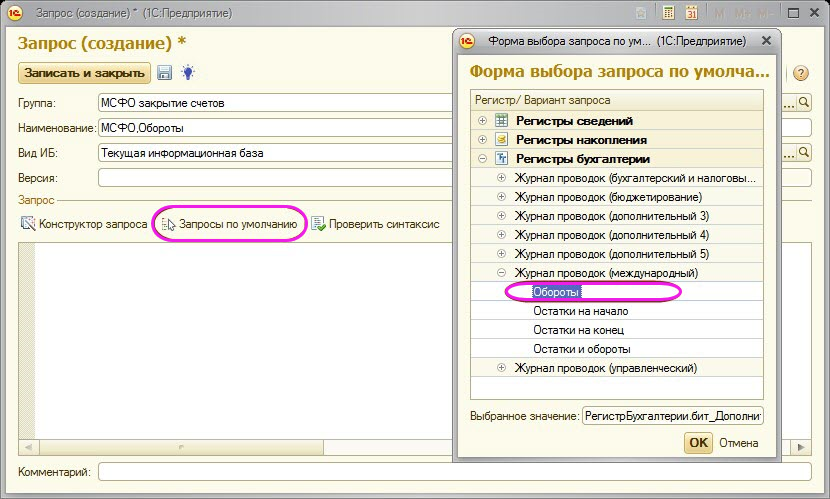Click Записать и закрыть button
The image size is (830, 499).
pyautogui.click(x=84, y=73)
